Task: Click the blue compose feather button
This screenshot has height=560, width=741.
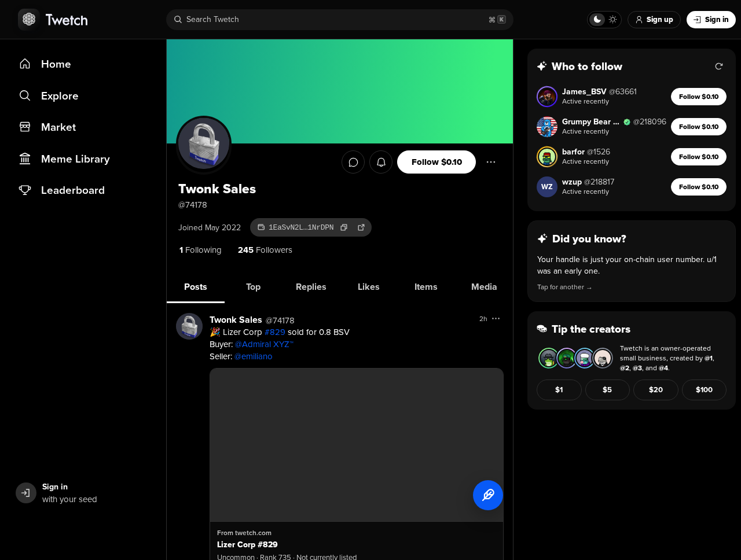Action: pyautogui.click(x=488, y=495)
